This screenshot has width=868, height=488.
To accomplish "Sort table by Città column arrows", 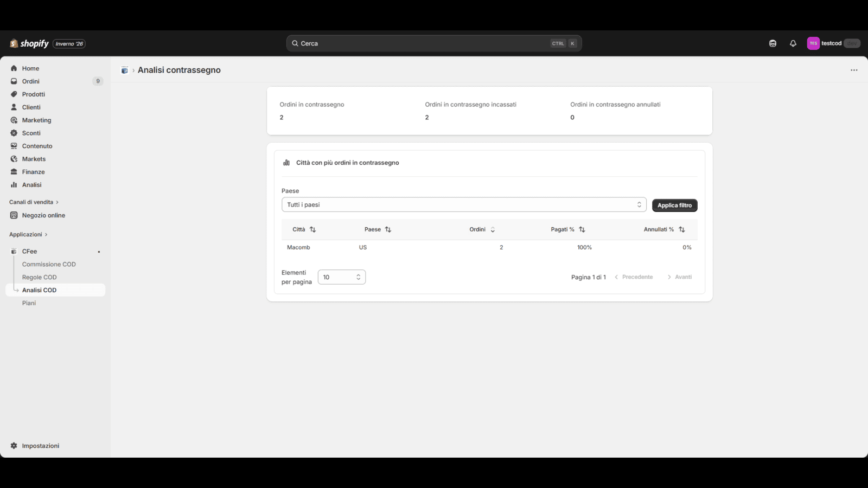I will click(313, 230).
